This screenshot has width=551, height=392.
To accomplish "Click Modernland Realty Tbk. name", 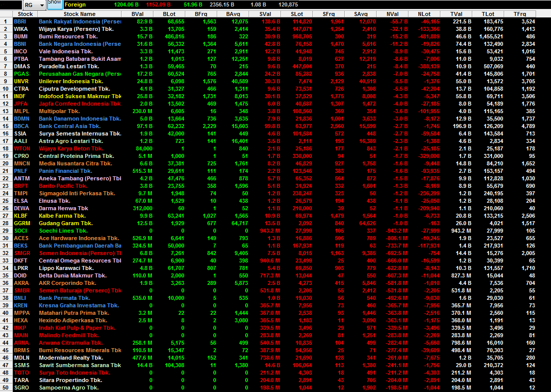I will [71, 358].
